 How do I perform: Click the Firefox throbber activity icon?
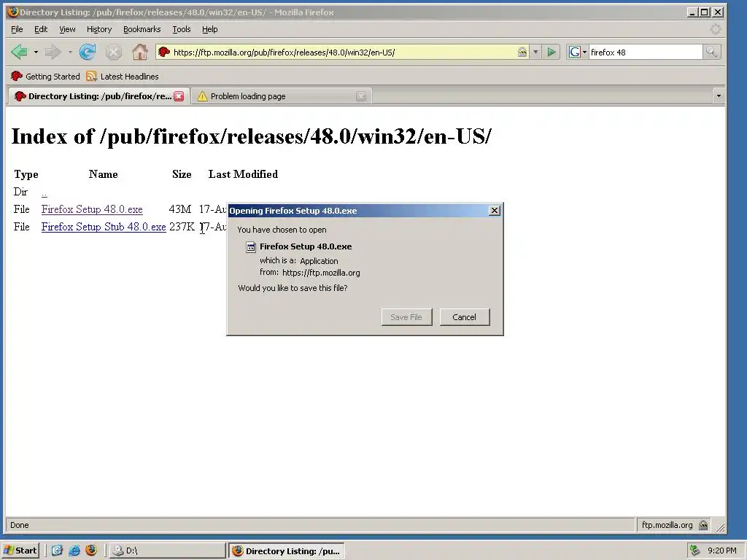715,29
